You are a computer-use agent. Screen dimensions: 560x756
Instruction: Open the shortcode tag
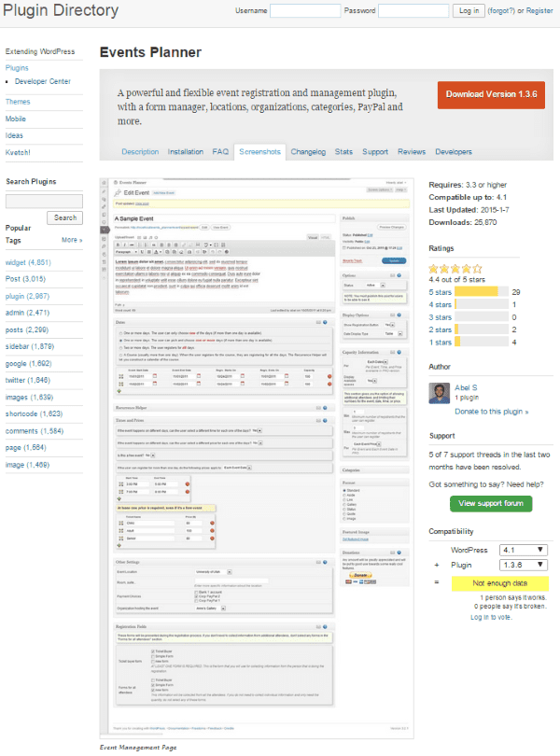pos(34,413)
